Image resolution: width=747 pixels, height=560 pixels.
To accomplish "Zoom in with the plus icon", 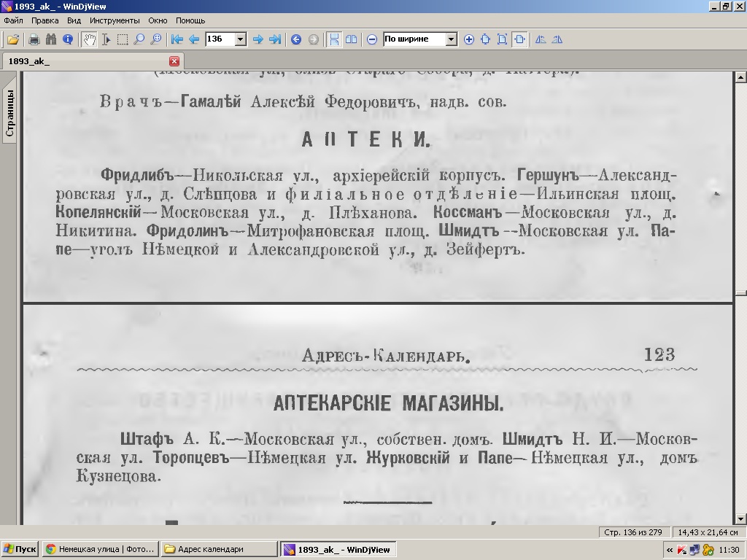I will pos(469,39).
